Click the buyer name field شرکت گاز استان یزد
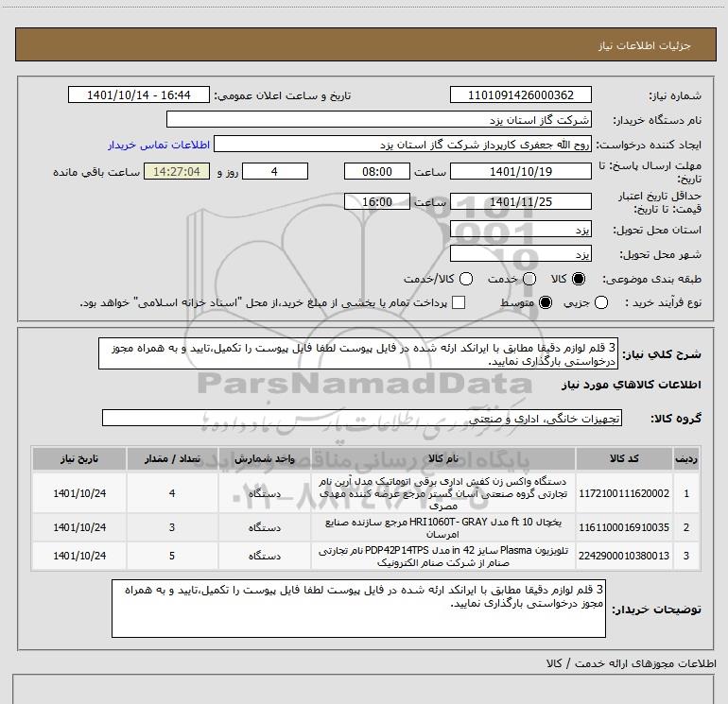The width and height of the screenshot is (728, 704). [379, 120]
